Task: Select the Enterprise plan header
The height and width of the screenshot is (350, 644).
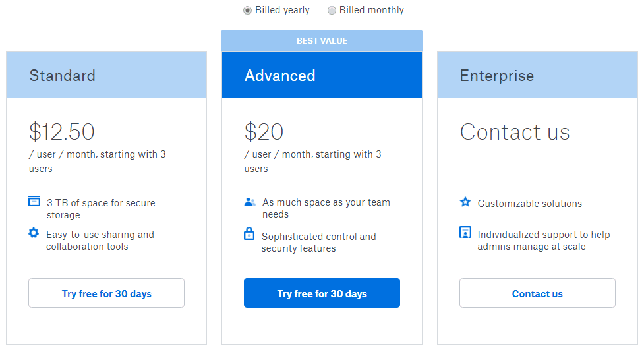Action: [537, 74]
